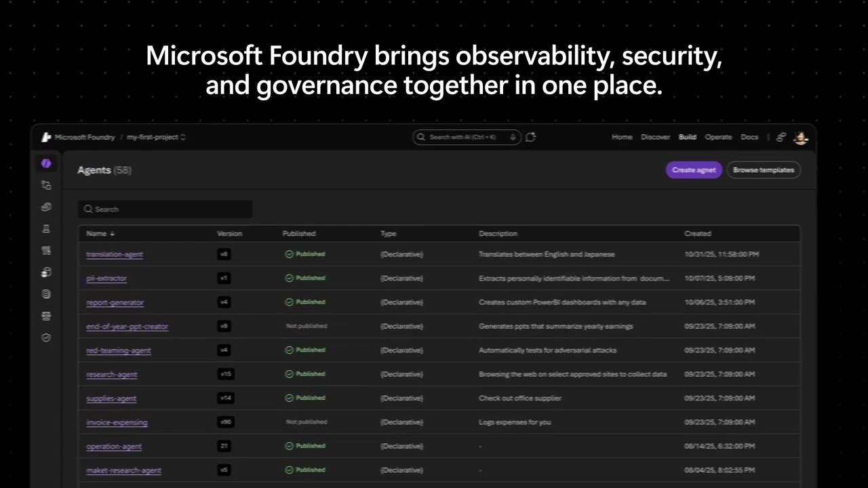Viewport: 868px width, 488px height.
Task: Click Published check icon for maket-research-agent
Action: tap(289, 470)
